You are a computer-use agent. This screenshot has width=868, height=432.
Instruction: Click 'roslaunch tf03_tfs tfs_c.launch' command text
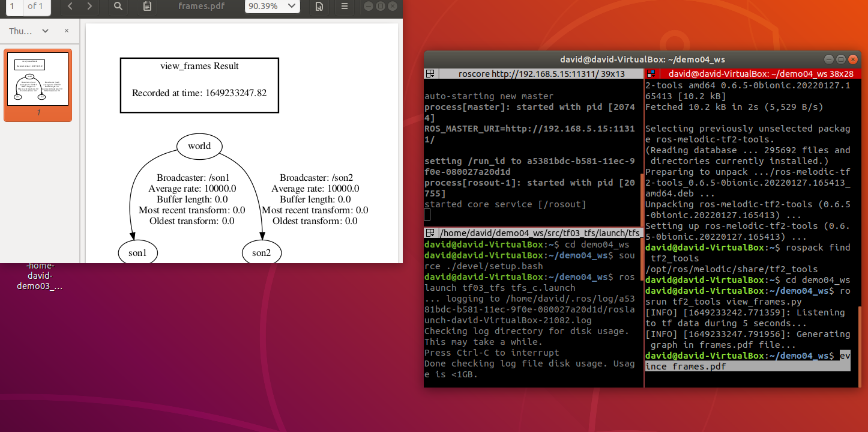pyautogui.click(x=529, y=282)
